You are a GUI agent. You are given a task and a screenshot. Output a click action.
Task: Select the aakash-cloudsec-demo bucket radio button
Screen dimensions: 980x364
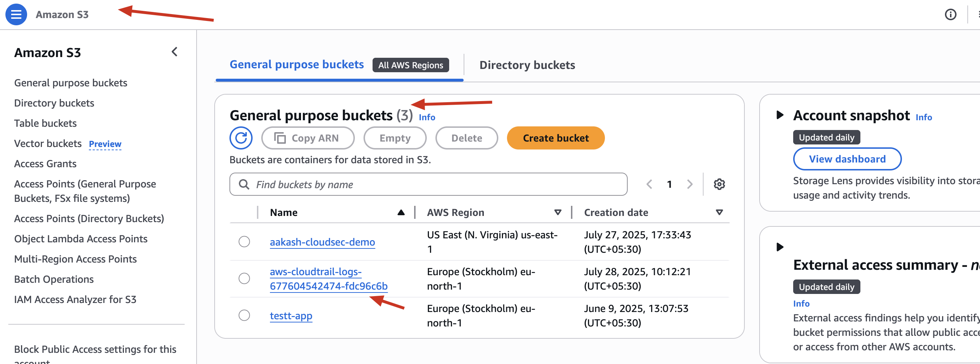(244, 242)
